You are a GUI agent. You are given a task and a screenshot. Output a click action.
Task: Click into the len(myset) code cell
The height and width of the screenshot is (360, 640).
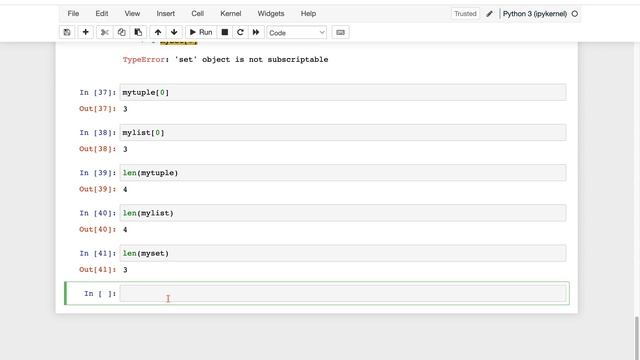(343, 253)
